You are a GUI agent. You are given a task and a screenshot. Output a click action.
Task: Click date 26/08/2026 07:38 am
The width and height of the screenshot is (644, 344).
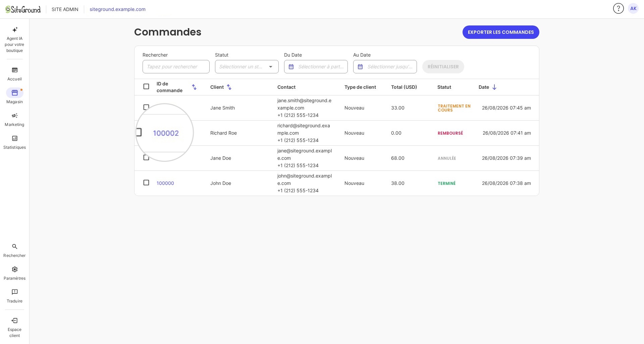[506, 183]
